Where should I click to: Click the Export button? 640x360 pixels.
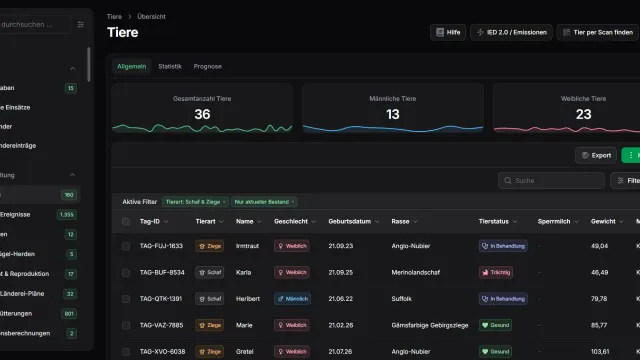(x=596, y=156)
